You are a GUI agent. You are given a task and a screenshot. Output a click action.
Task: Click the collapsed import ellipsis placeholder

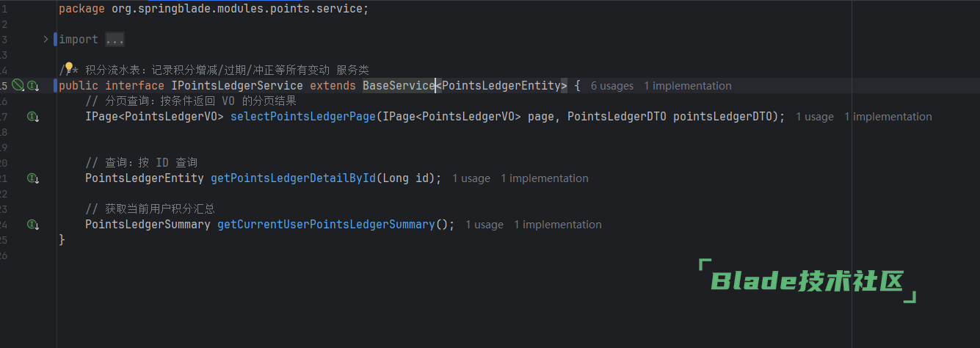click(x=115, y=40)
